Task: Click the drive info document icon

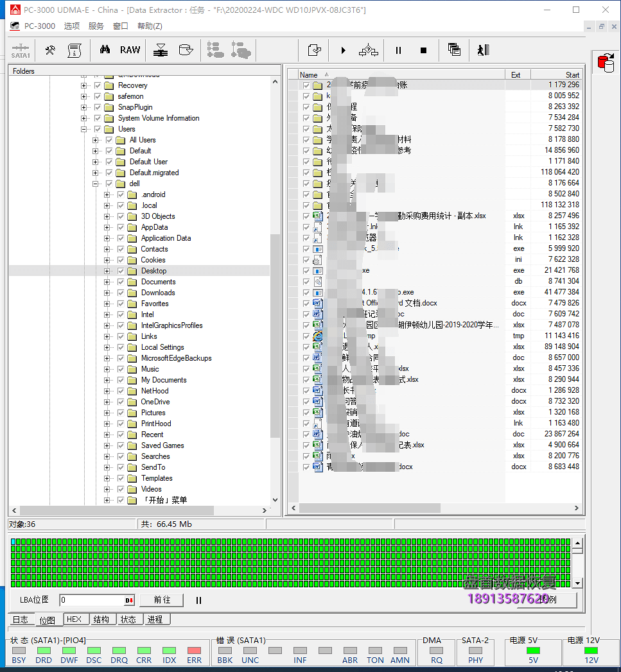Action: (x=74, y=50)
